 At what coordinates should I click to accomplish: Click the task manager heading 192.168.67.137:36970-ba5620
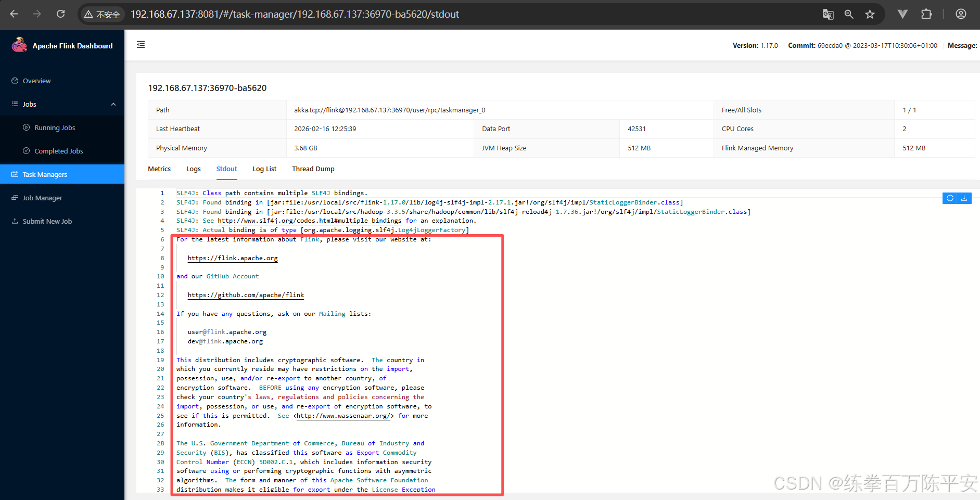207,88
